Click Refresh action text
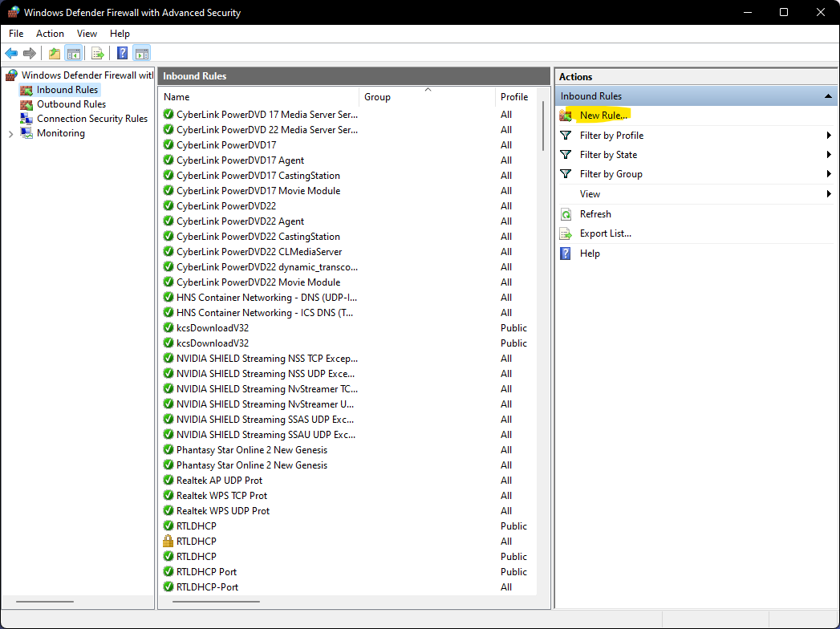This screenshot has width=840, height=629. pyautogui.click(x=595, y=214)
